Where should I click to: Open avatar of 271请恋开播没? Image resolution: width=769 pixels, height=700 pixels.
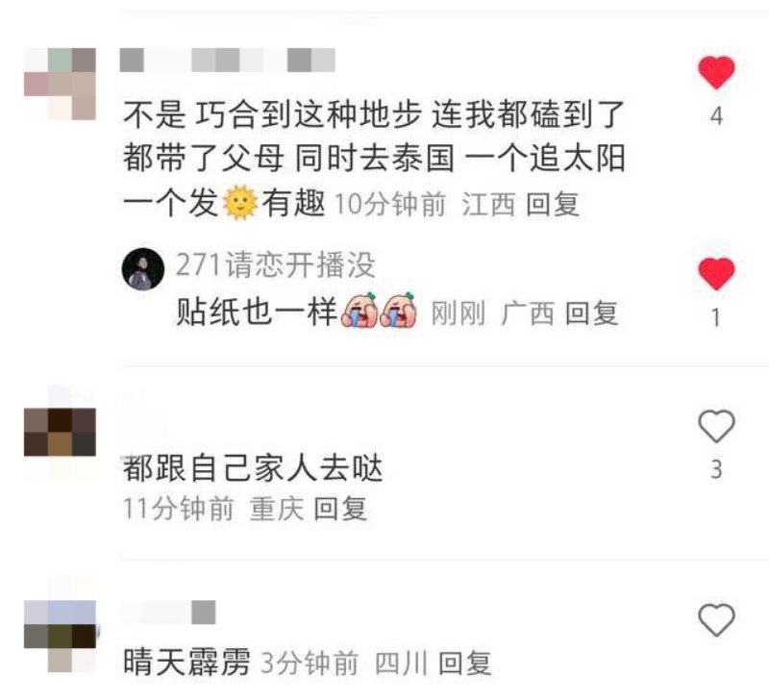(x=143, y=269)
